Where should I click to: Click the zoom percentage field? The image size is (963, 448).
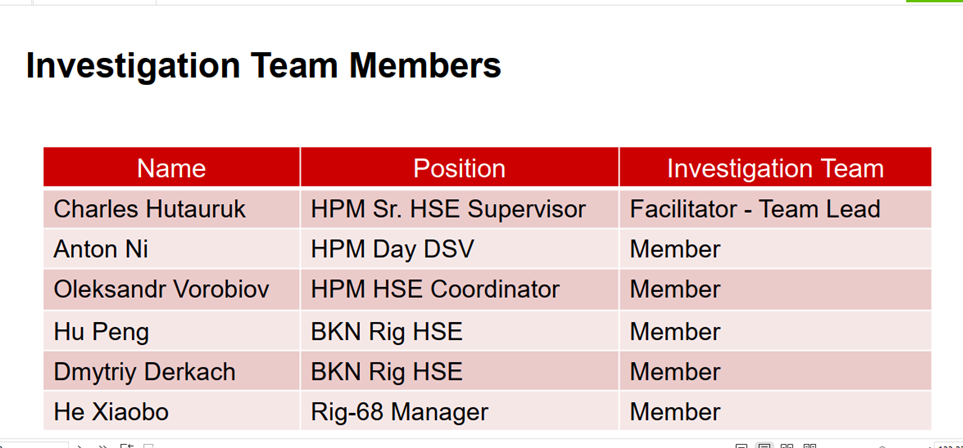[948, 446]
